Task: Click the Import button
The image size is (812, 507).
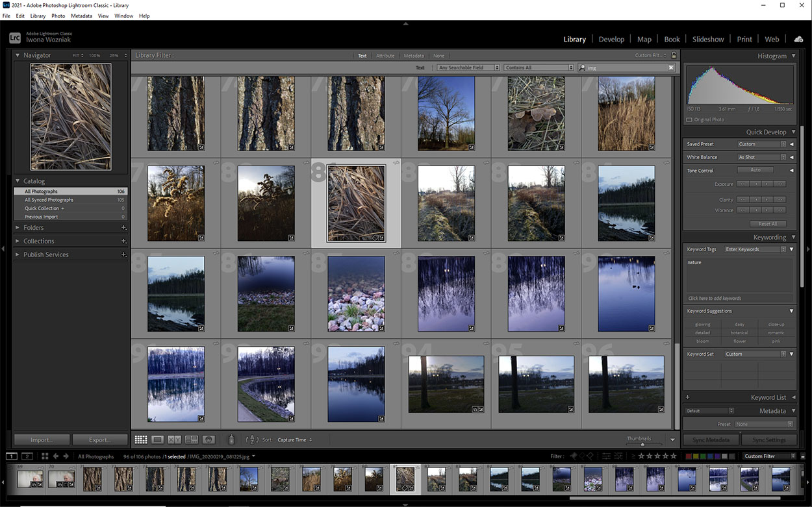Action: click(x=41, y=439)
